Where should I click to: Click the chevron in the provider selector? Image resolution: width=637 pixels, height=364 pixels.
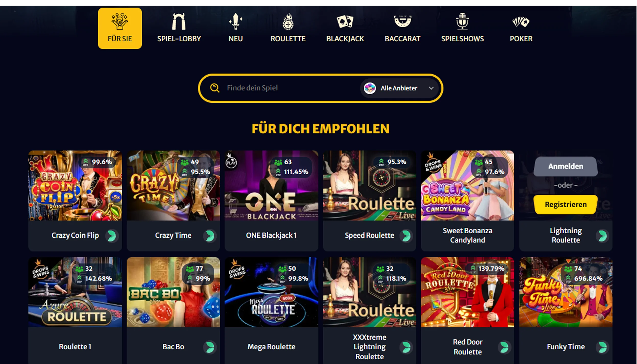pos(431,88)
